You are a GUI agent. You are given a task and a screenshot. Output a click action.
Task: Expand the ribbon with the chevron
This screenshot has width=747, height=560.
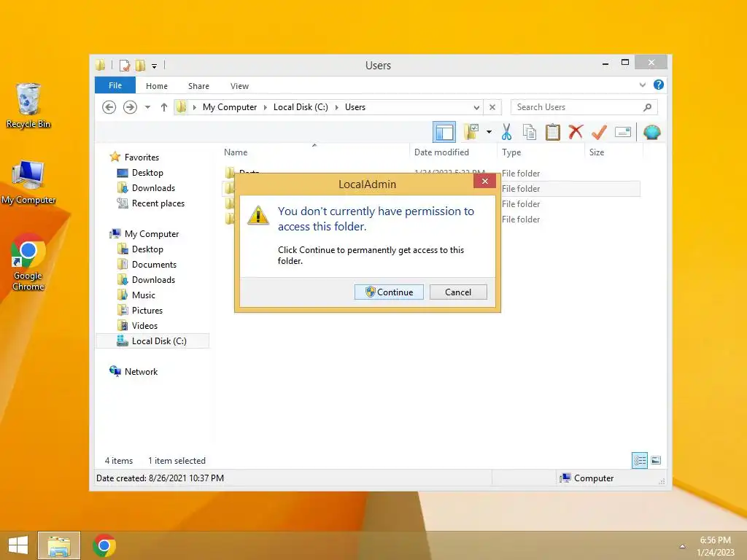642,85
